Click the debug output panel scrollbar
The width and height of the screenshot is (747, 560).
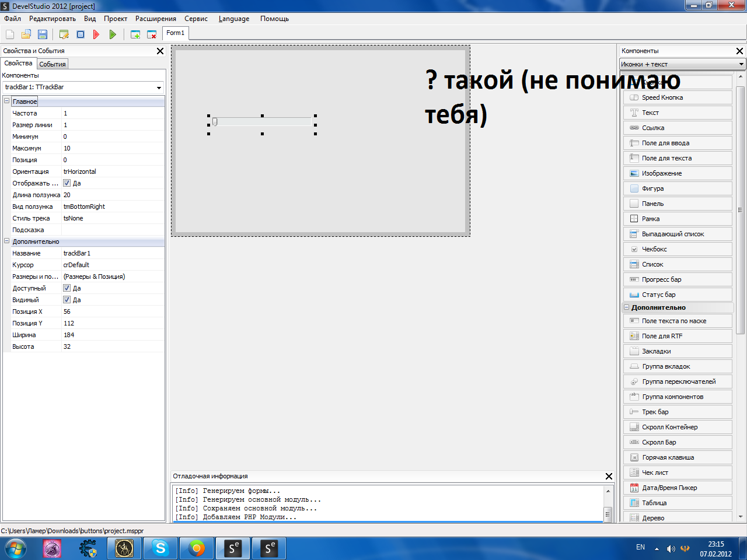tap(608, 514)
